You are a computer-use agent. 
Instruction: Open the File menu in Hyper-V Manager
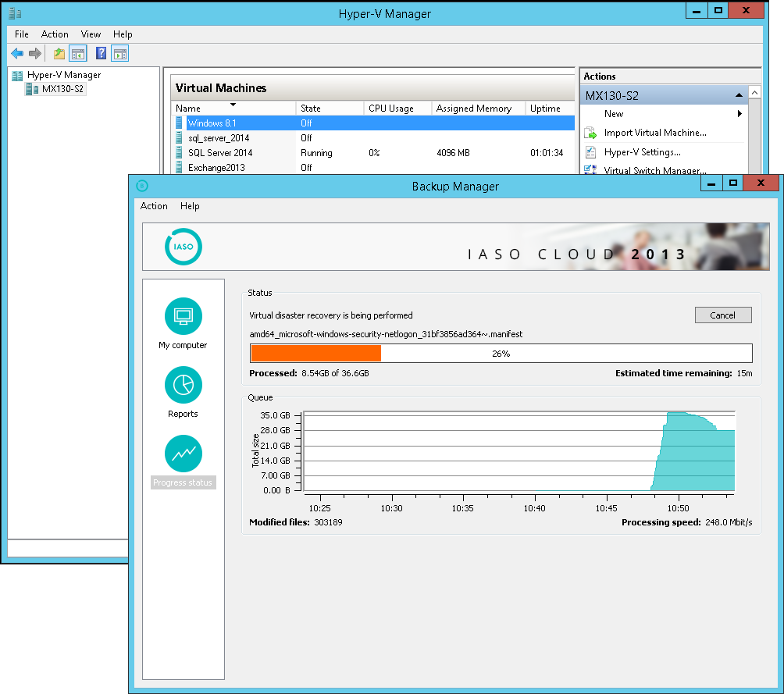[22, 34]
